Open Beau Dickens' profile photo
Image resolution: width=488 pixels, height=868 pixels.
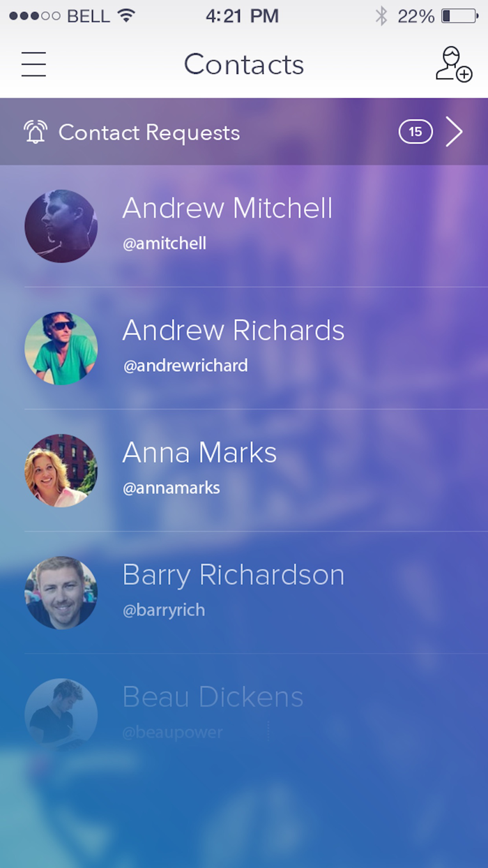[61, 714]
